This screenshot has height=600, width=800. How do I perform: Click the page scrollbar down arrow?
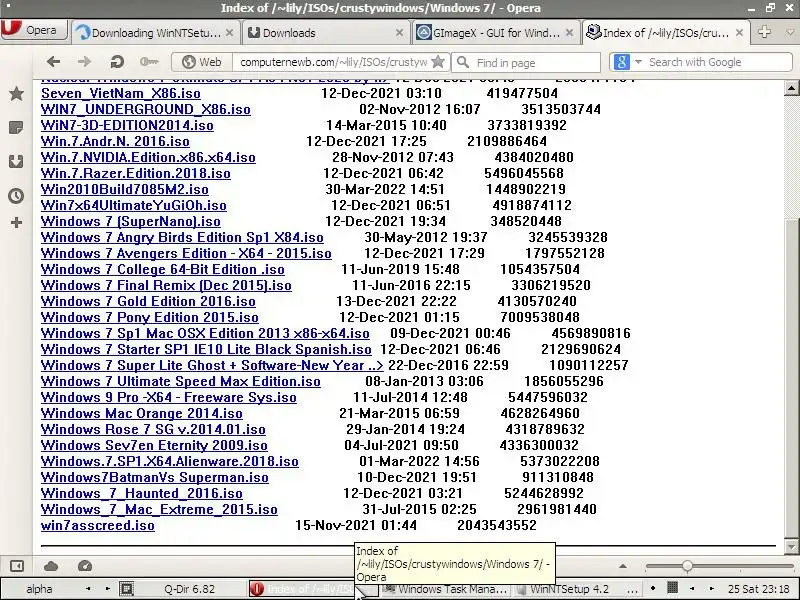coord(791,547)
